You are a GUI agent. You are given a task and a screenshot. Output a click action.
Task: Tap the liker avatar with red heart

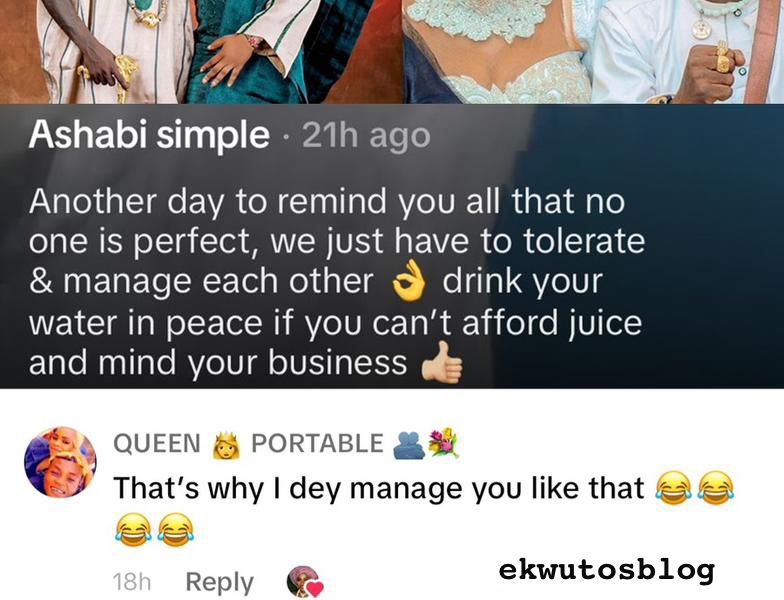[x=304, y=582]
